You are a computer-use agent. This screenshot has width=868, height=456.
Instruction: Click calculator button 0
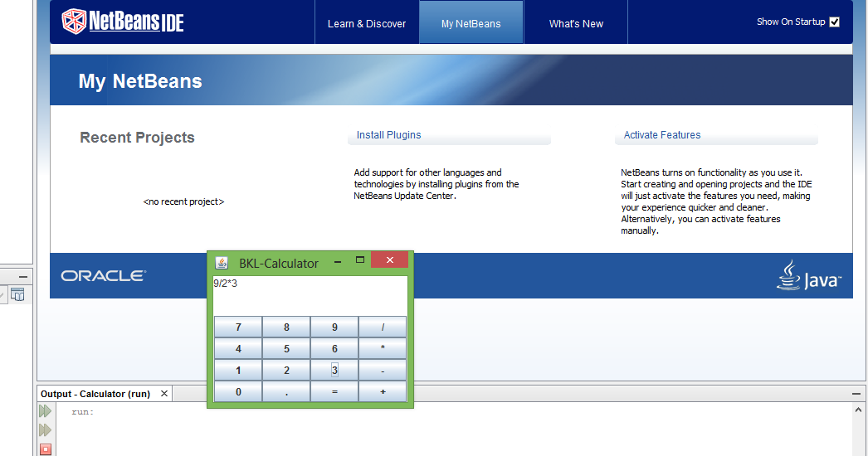[238, 392]
